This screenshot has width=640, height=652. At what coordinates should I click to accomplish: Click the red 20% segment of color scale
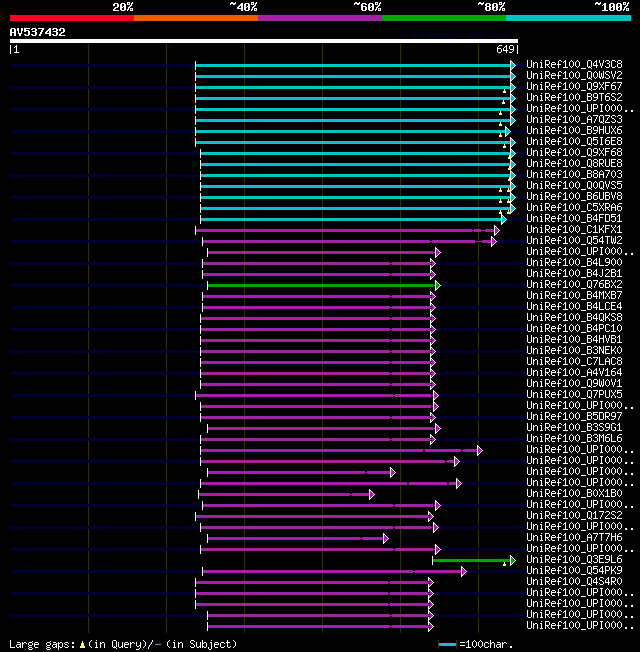point(72,18)
